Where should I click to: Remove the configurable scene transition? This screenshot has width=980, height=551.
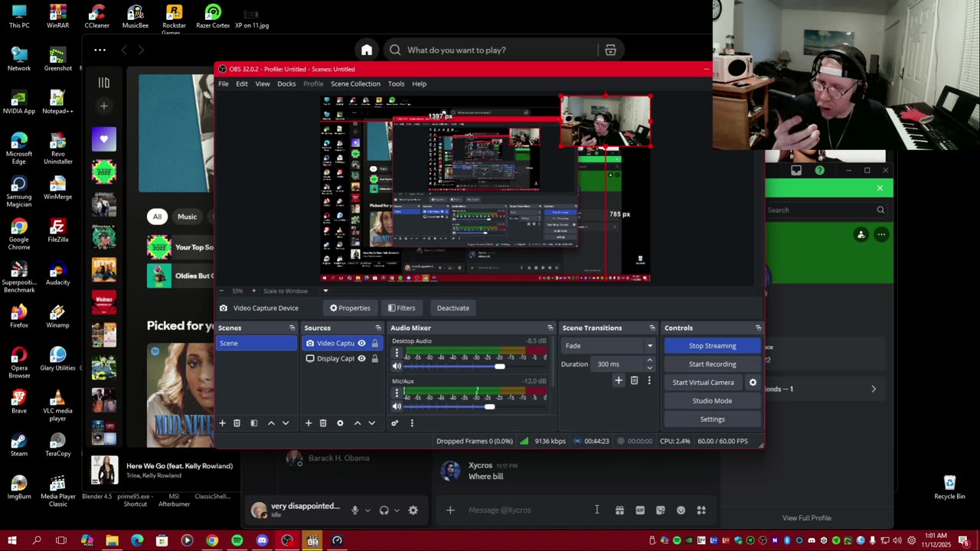[x=634, y=380]
